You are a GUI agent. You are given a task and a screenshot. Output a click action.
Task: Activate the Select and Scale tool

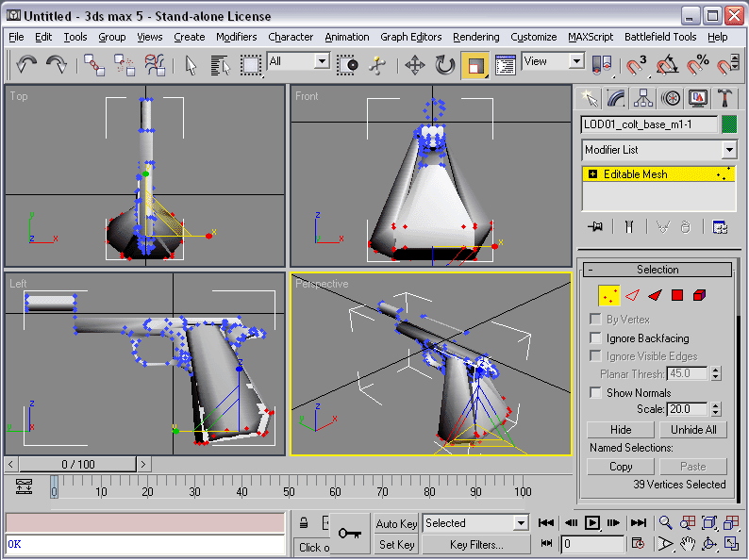coord(475,65)
